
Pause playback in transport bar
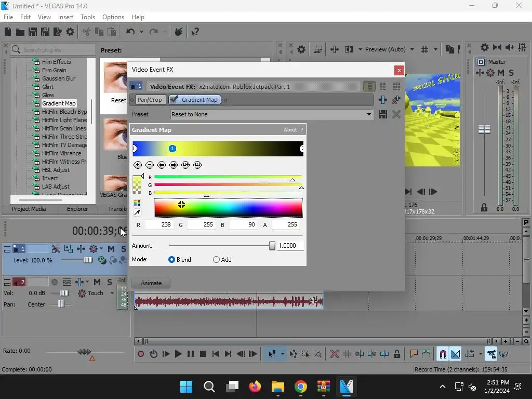pyautogui.click(x=190, y=354)
